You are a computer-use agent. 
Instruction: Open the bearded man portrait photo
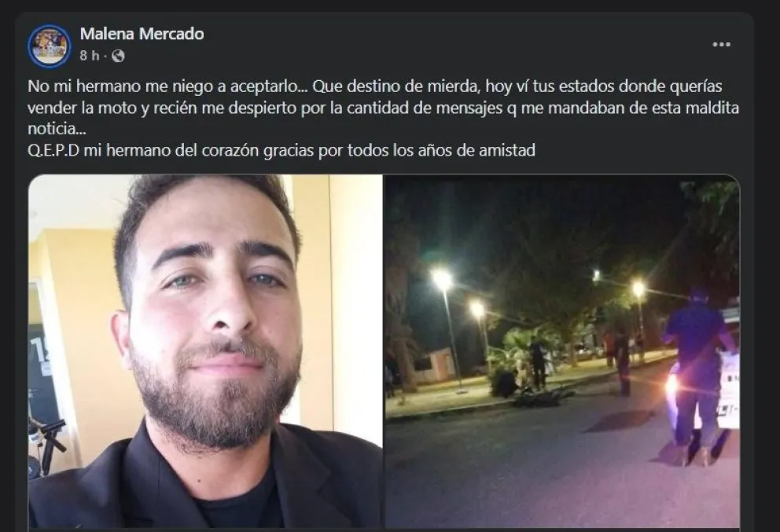pyautogui.click(x=205, y=351)
